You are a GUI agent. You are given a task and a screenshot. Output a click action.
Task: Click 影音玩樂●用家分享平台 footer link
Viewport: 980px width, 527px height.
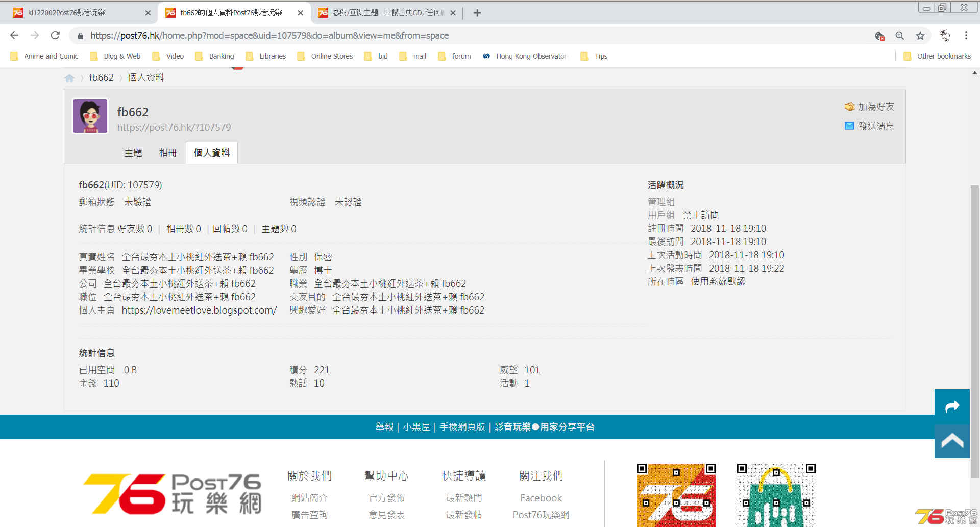[545, 427]
